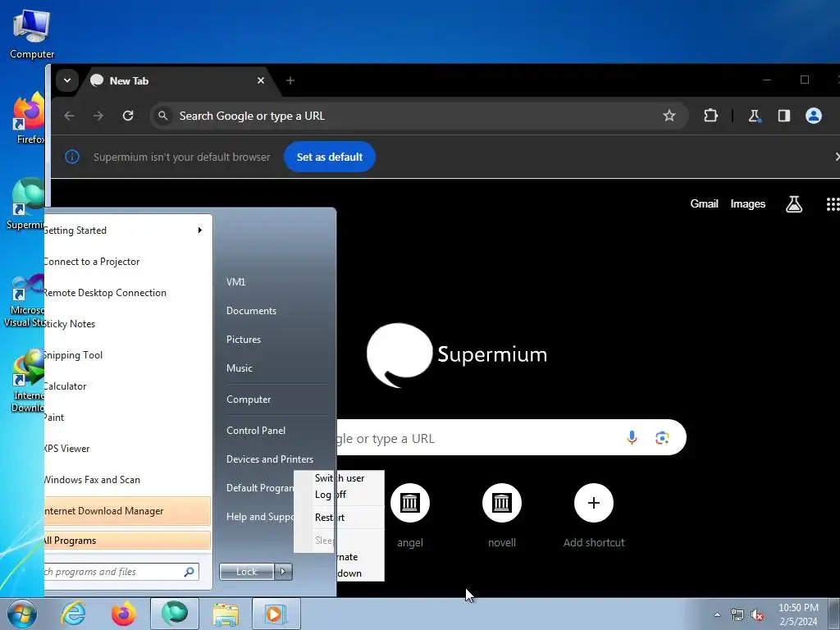Toggle the side panel icon
This screenshot has height=630, width=840.
tap(783, 116)
